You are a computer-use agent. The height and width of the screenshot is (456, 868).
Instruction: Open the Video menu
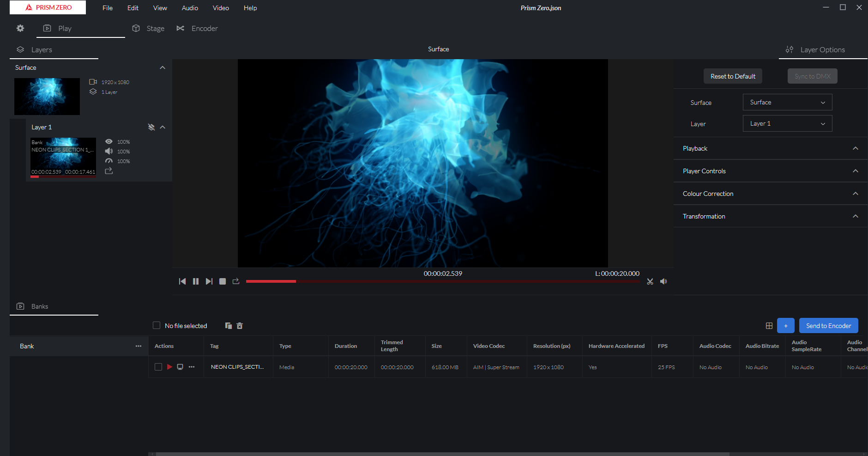coord(221,8)
